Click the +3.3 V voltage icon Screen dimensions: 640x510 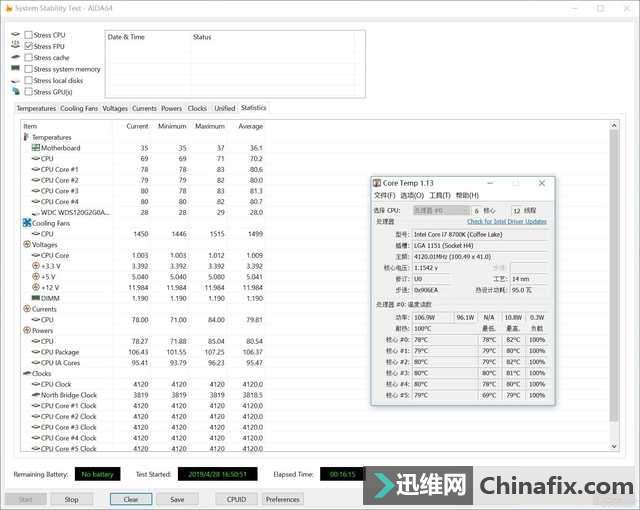click(x=36, y=266)
